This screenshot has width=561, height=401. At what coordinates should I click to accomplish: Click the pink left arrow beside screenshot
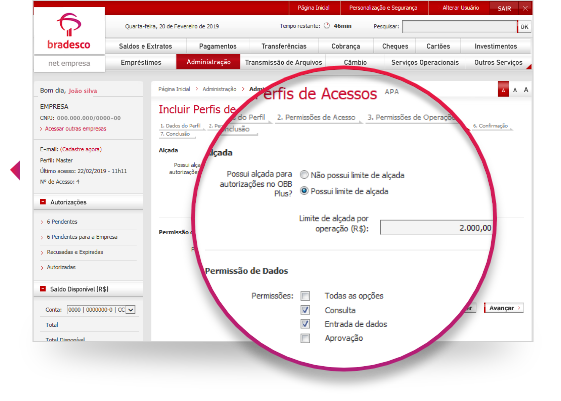(15, 170)
